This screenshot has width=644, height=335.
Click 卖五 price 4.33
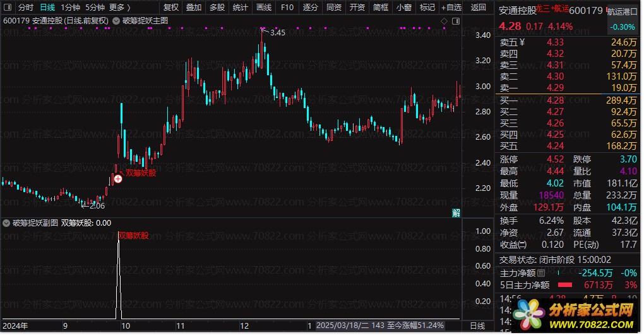pyautogui.click(x=555, y=42)
